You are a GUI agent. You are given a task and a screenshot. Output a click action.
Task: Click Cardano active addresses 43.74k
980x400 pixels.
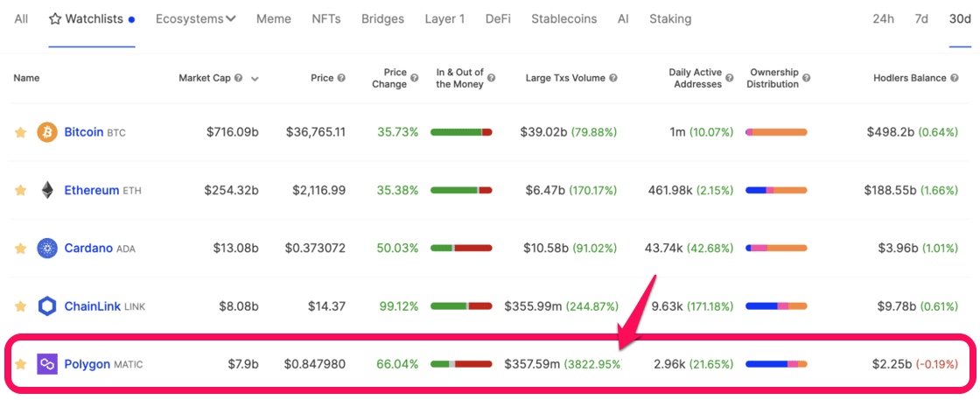664,248
